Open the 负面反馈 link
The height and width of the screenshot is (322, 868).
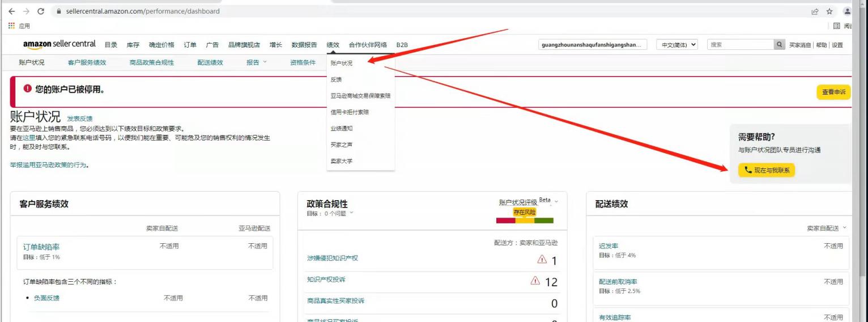[46, 298]
